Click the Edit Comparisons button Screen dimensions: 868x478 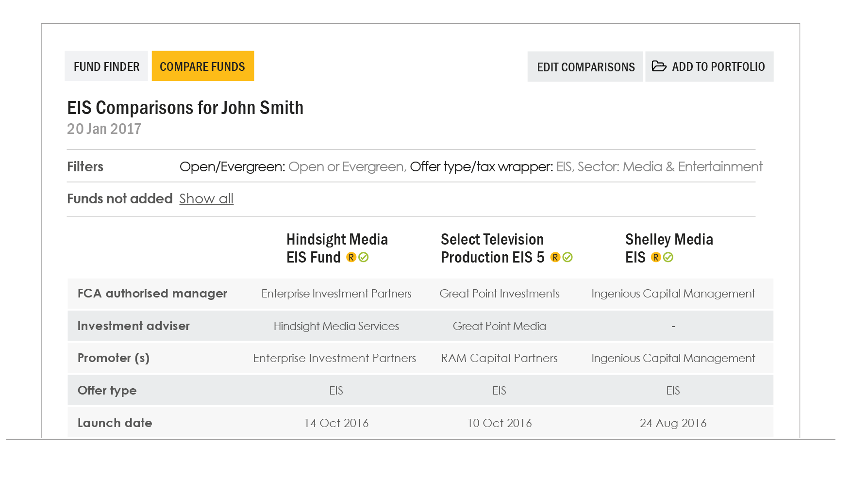pyautogui.click(x=585, y=67)
